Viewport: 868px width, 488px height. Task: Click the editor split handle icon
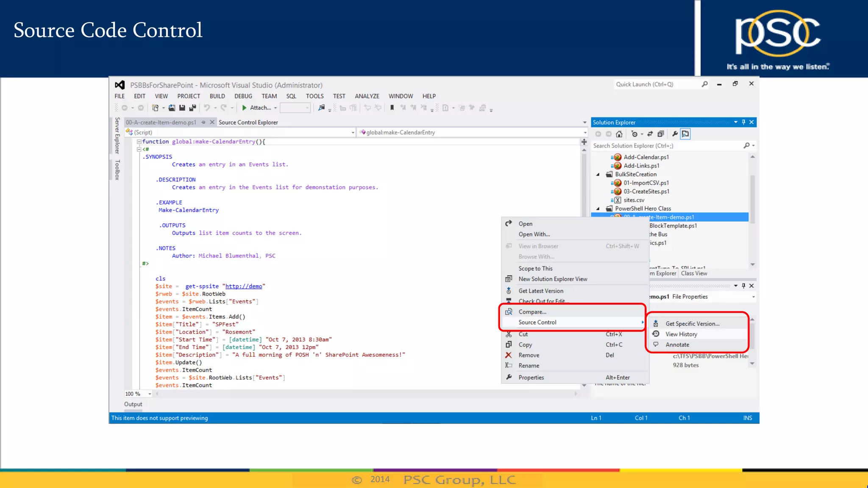click(584, 142)
